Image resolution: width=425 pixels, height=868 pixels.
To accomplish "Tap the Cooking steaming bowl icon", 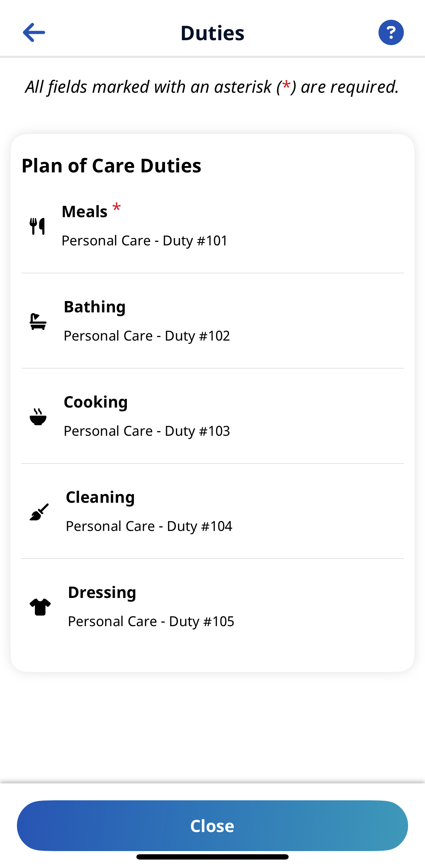I will pyautogui.click(x=38, y=417).
